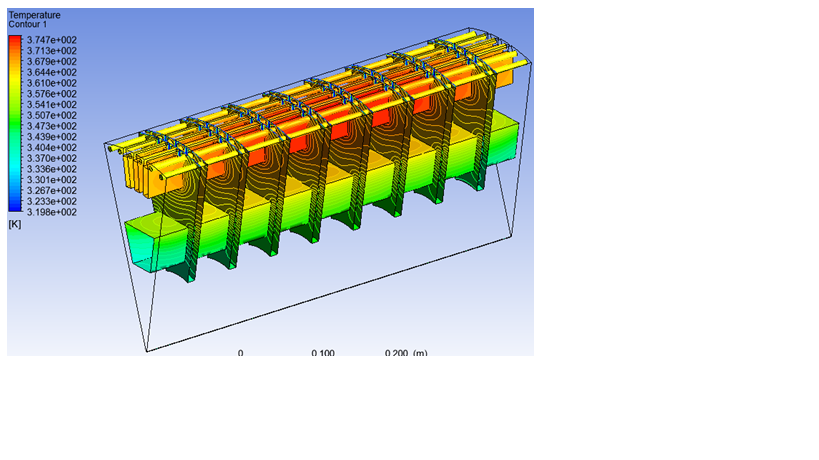Click the 3.610e+002 legend value
The height and width of the screenshot is (460, 819).
point(52,83)
